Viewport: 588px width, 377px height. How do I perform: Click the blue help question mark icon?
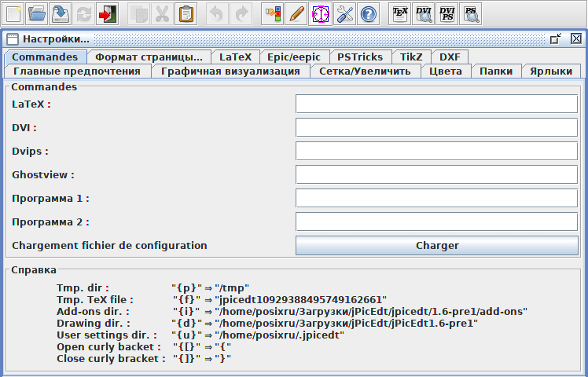click(368, 14)
